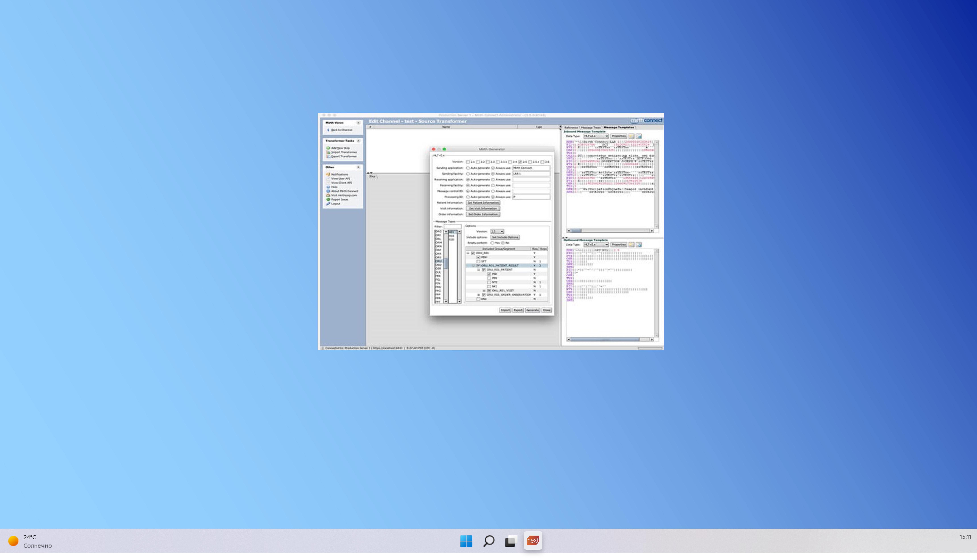Screen dimensions: 977x560
Task: Click the green Add New Step icon
Action: [x=328, y=148]
